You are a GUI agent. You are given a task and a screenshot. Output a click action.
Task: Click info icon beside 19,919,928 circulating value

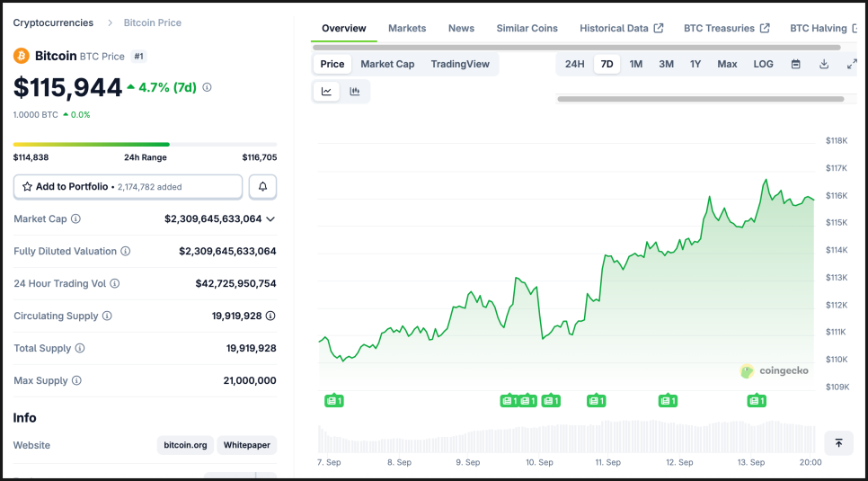(270, 316)
